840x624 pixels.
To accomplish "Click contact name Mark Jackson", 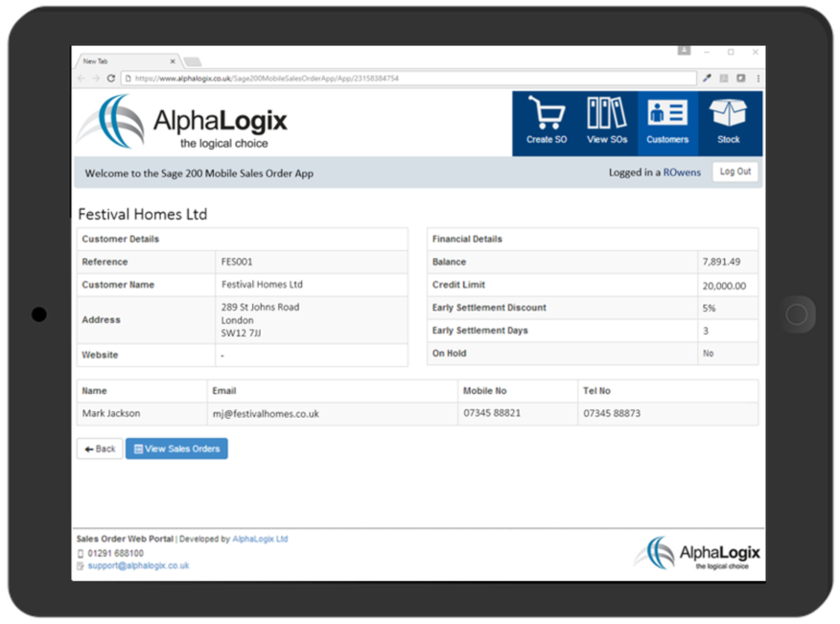I will point(111,413).
